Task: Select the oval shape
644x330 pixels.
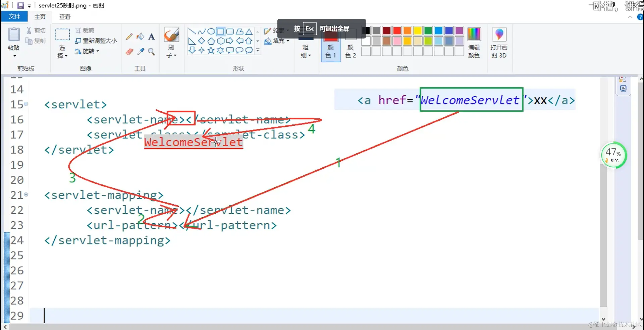Action: point(211,32)
